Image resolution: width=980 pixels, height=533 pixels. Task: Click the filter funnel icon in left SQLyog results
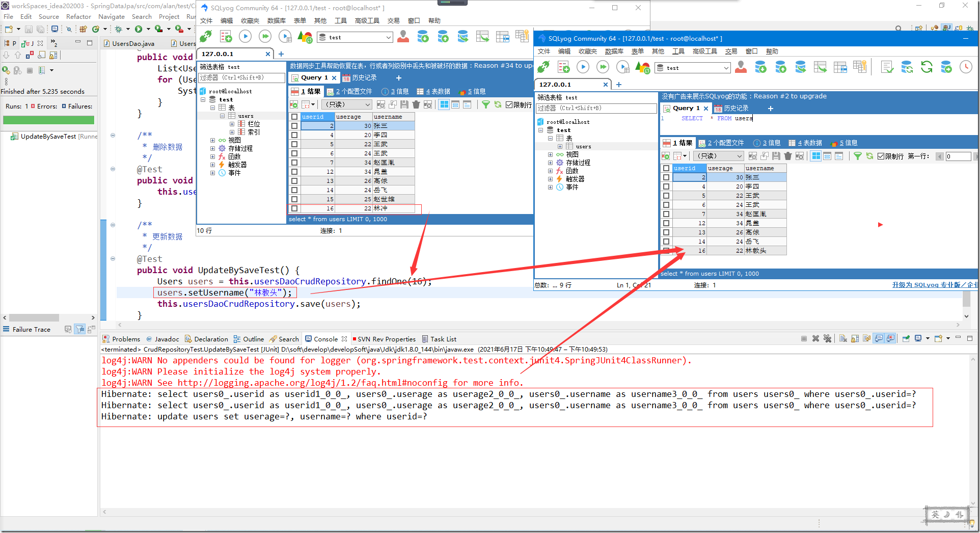[x=486, y=104]
